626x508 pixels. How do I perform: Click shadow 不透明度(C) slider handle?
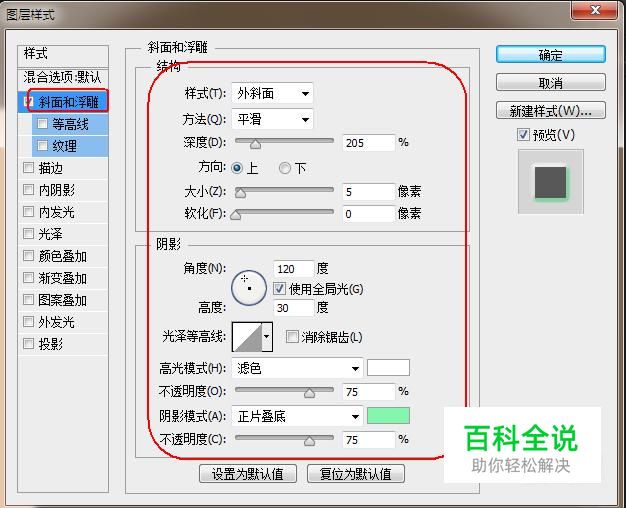point(309,441)
